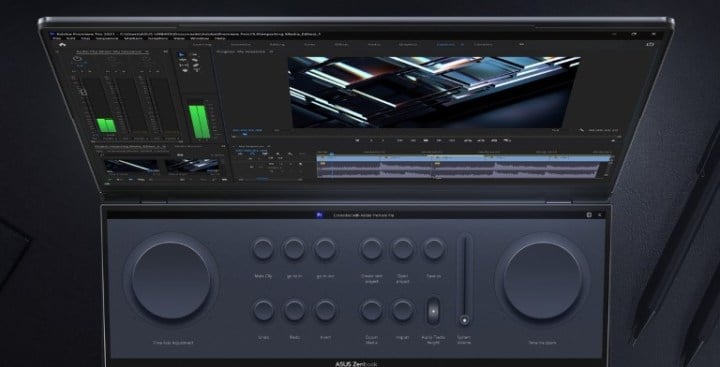Select the Selection tool arrow icon
The image size is (720, 367).
(x=182, y=55)
